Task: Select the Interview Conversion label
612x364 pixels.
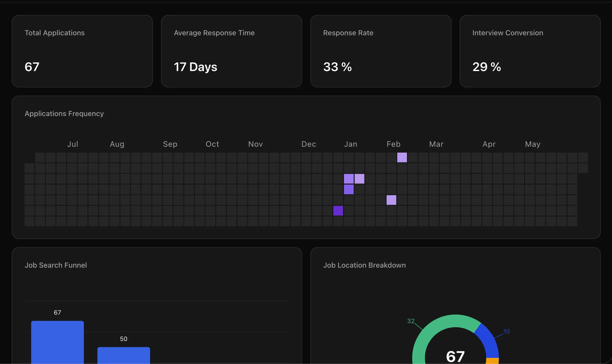Action: tap(508, 33)
